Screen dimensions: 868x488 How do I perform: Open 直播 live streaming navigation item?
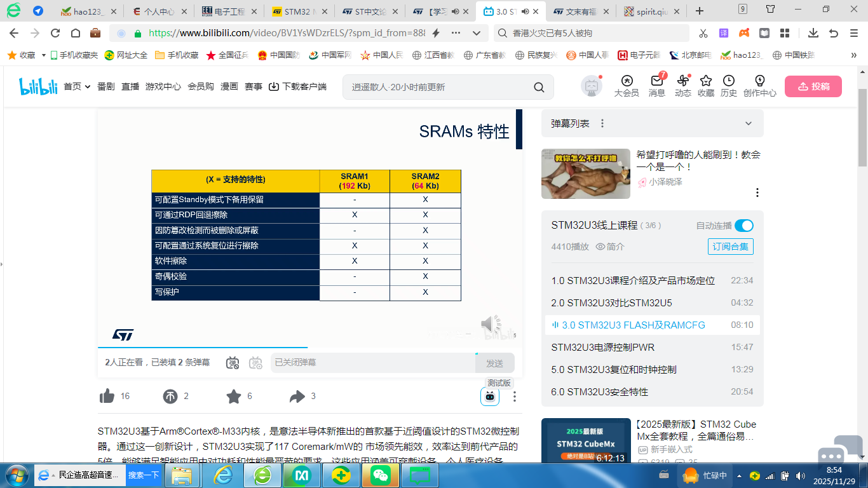coord(130,87)
